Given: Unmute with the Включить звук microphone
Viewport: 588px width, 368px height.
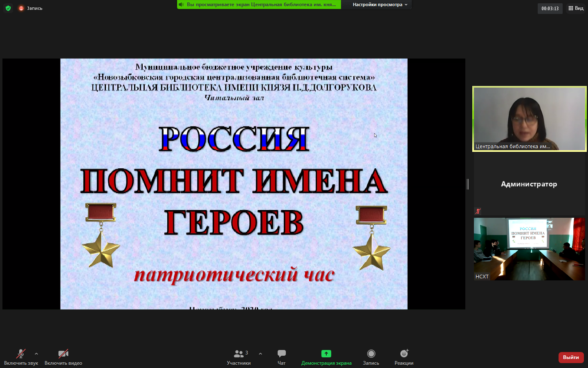Looking at the screenshot, I should (21, 357).
